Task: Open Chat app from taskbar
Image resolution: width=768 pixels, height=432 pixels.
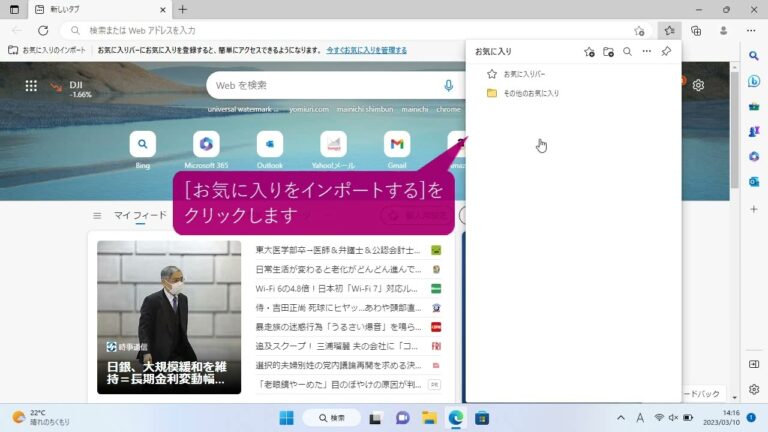Action: pyautogui.click(x=403, y=418)
